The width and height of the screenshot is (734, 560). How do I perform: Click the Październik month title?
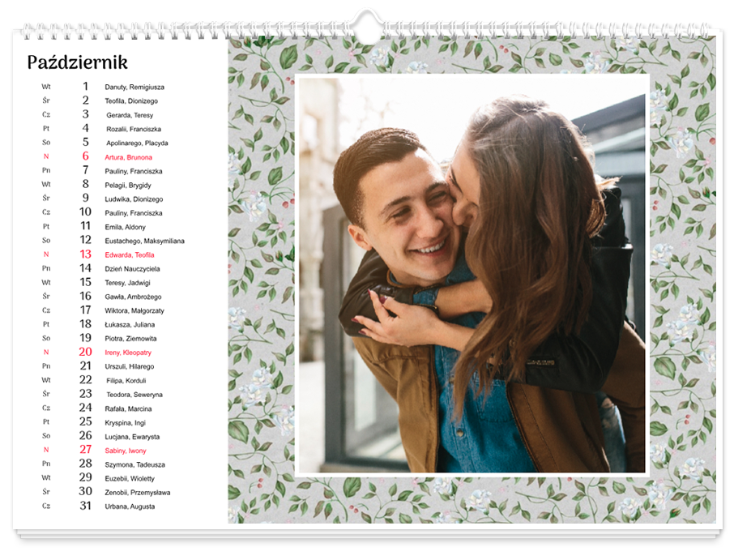[77, 62]
